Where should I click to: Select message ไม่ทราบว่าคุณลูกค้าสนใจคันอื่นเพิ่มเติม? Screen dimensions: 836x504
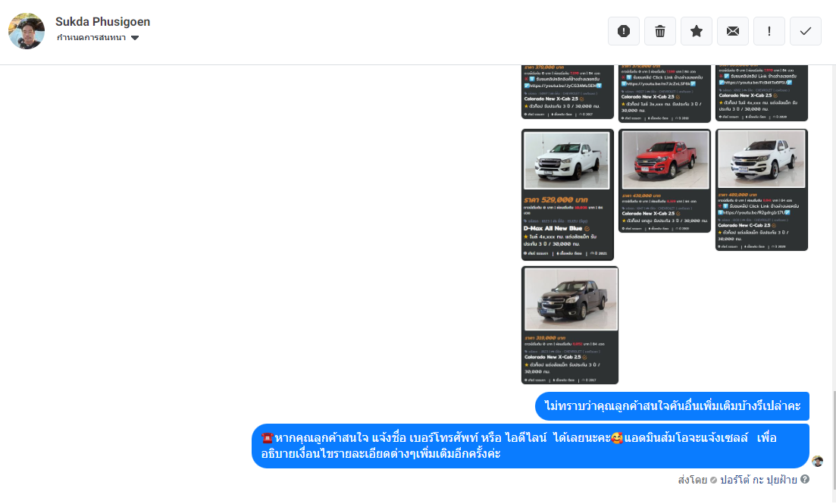(672, 406)
